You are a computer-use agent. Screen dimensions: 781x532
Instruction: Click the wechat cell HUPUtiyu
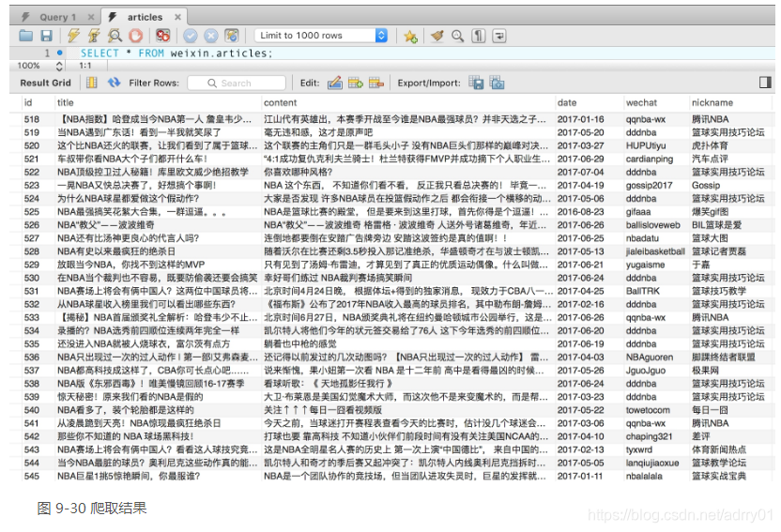(646, 145)
